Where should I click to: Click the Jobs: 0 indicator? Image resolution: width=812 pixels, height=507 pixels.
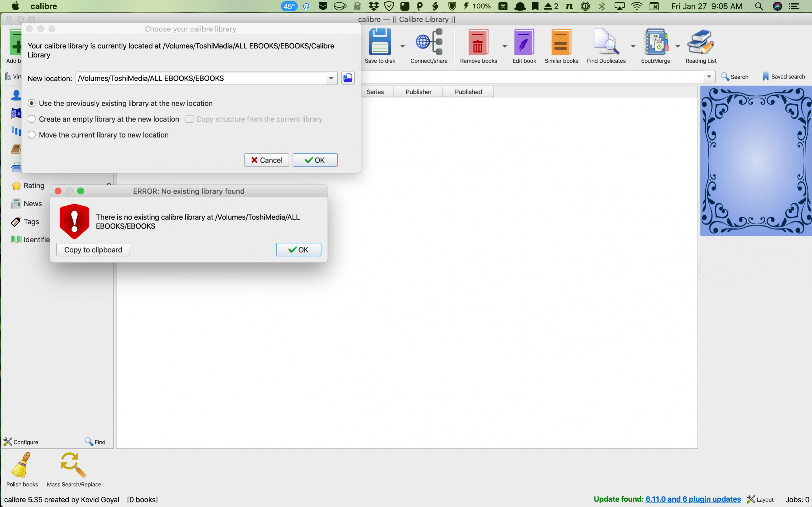coord(797,499)
